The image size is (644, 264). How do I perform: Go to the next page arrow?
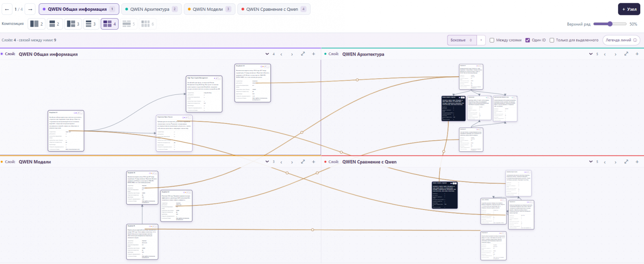pyautogui.click(x=30, y=9)
